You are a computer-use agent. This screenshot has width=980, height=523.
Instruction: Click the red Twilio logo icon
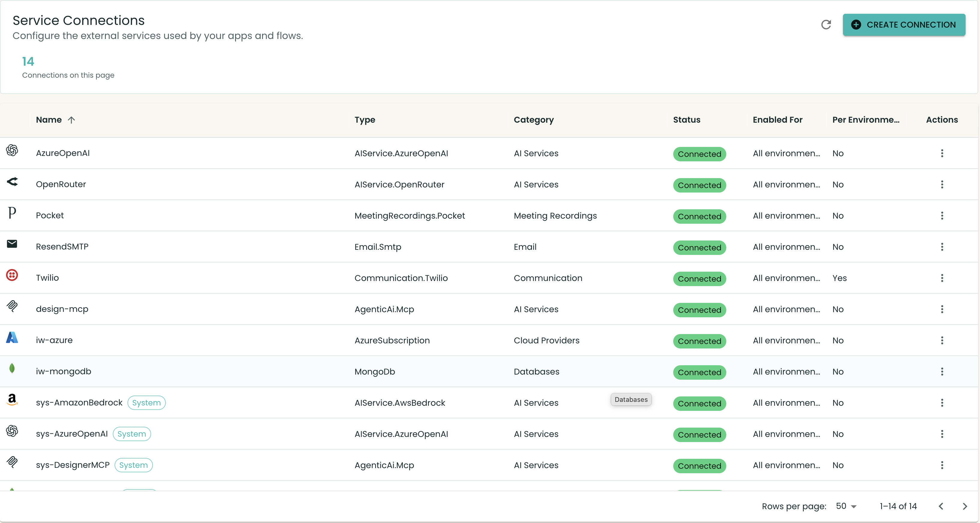tap(12, 275)
